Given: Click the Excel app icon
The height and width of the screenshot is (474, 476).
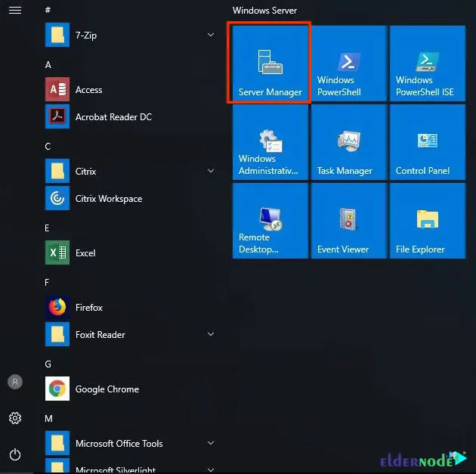Looking at the screenshot, I should 57,252.
